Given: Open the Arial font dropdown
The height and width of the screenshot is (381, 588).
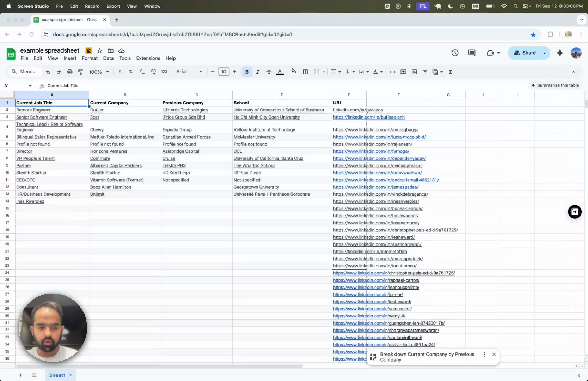Looking at the screenshot, I should [189, 72].
